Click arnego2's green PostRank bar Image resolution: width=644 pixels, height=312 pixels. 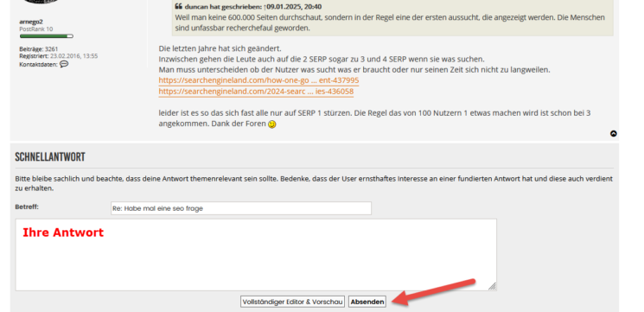46,36
